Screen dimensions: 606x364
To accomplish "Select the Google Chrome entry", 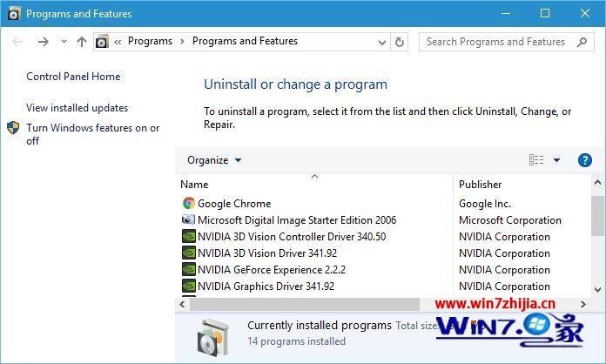I will [x=234, y=204].
